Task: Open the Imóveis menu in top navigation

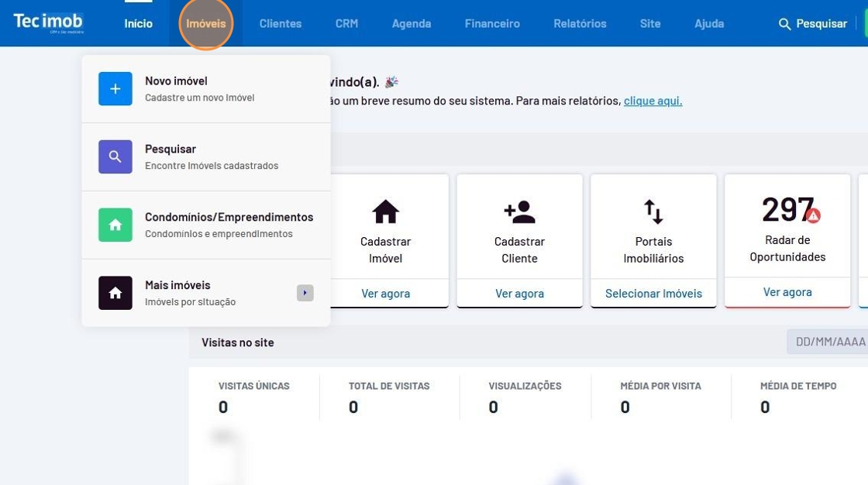Action: (206, 23)
